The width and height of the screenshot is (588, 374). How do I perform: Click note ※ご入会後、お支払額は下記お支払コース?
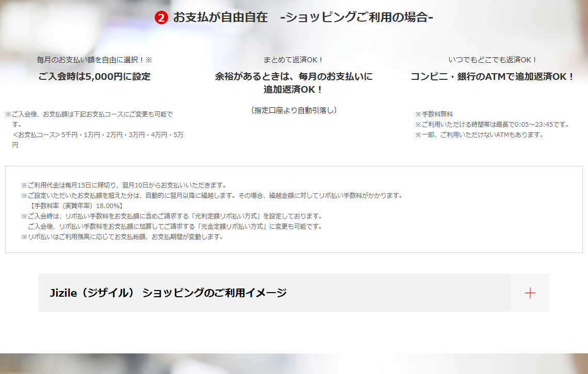(89, 119)
